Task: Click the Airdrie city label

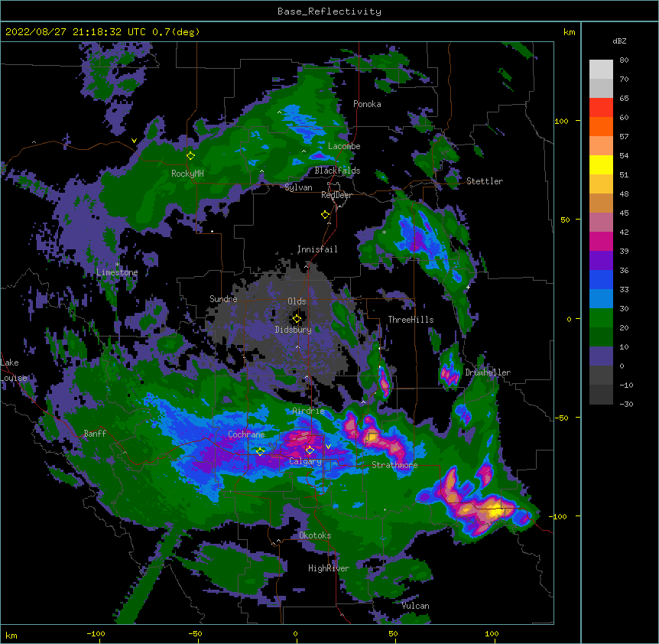Action: [x=308, y=411]
